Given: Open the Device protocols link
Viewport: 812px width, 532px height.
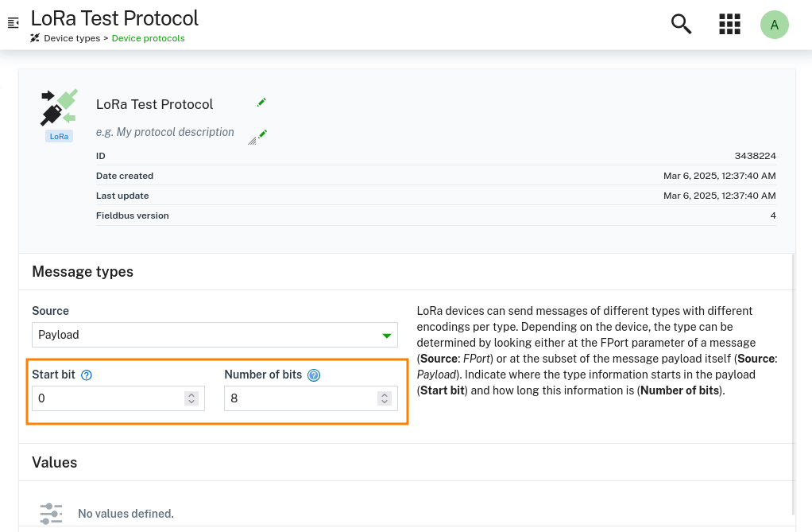Looking at the screenshot, I should [148, 37].
